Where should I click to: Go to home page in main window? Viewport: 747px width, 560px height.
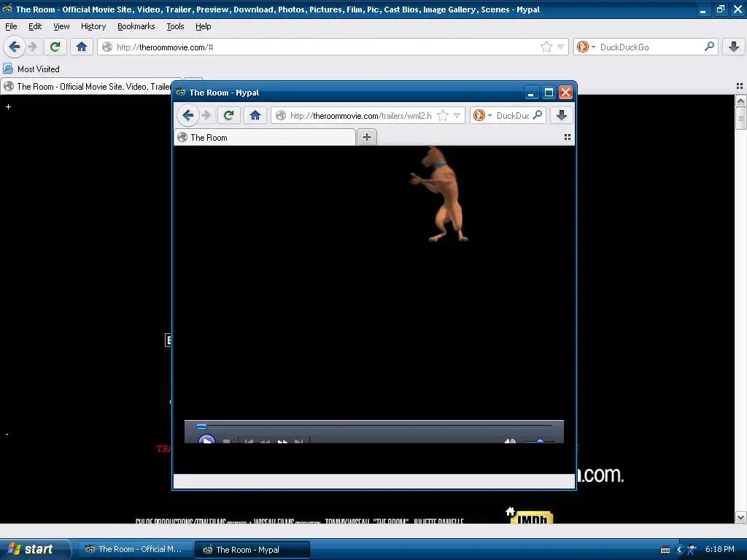pyautogui.click(x=82, y=47)
